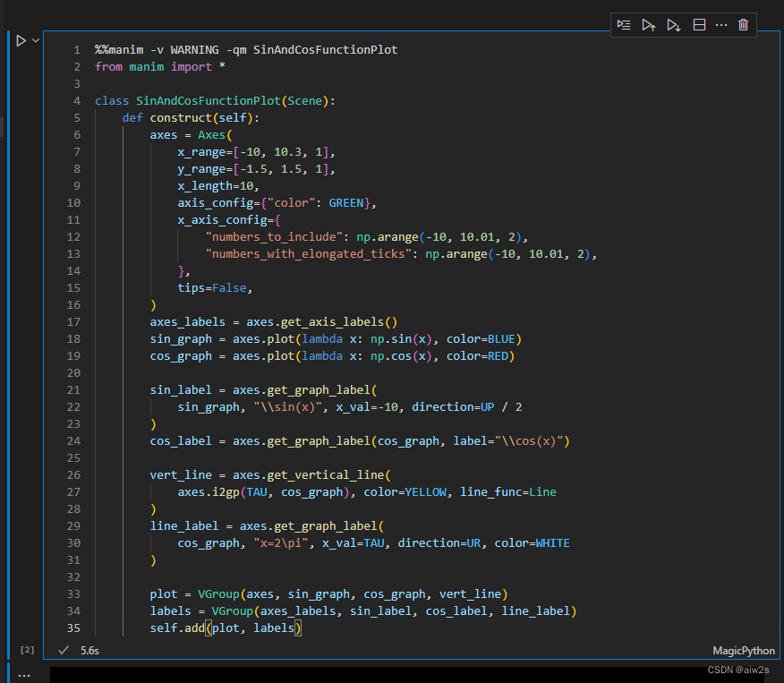
Task: Click the 5.6s execution time label
Action: click(90, 651)
